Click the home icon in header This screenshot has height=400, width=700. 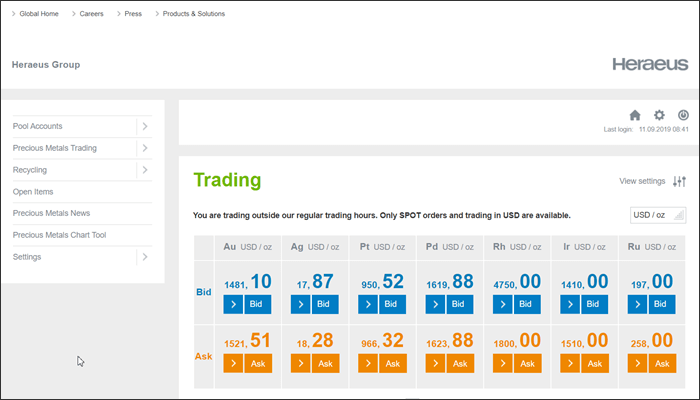pyautogui.click(x=634, y=115)
